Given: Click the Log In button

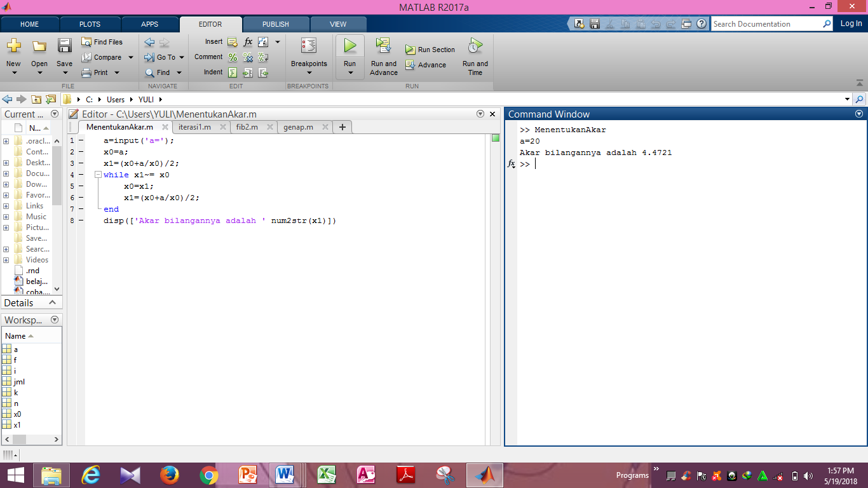Looking at the screenshot, I should pos(851,24).
